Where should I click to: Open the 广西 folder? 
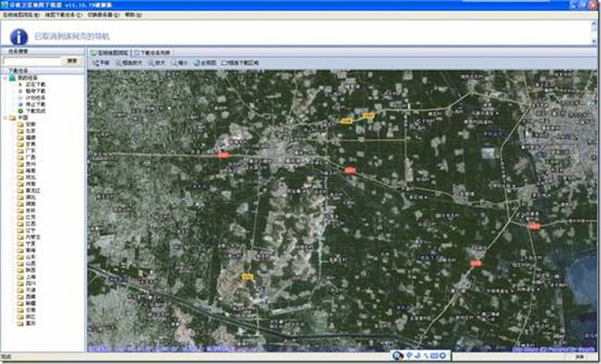[x=27, y=157]
